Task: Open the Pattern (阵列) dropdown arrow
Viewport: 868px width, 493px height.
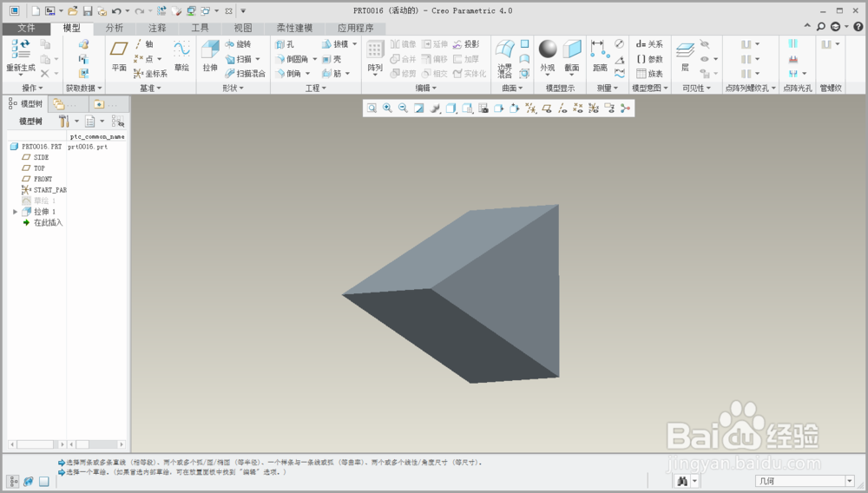Action: 375,76
